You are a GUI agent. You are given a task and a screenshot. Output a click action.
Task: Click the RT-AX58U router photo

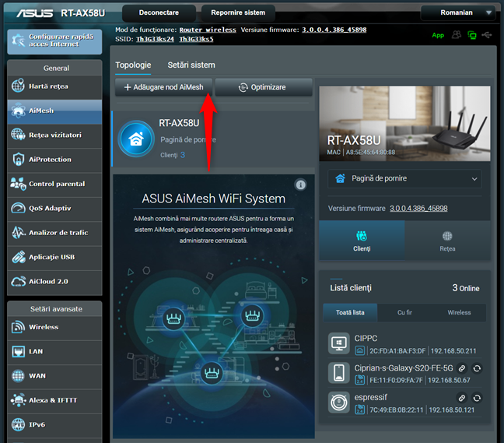[x=404, y=124]
